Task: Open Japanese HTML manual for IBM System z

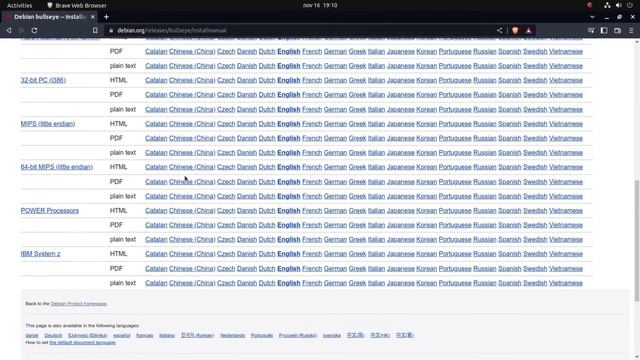Action: [x=400, y=254]
